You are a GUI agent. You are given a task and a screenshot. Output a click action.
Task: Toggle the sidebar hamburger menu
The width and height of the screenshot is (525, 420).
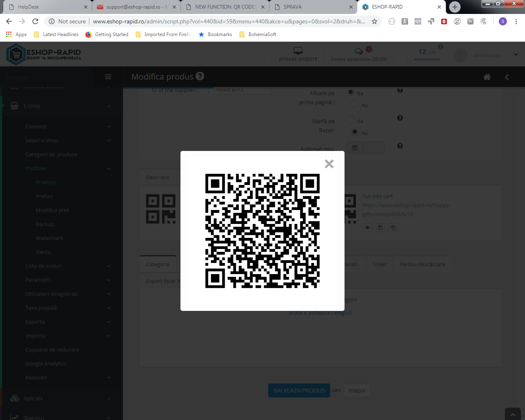pos(108,77)
